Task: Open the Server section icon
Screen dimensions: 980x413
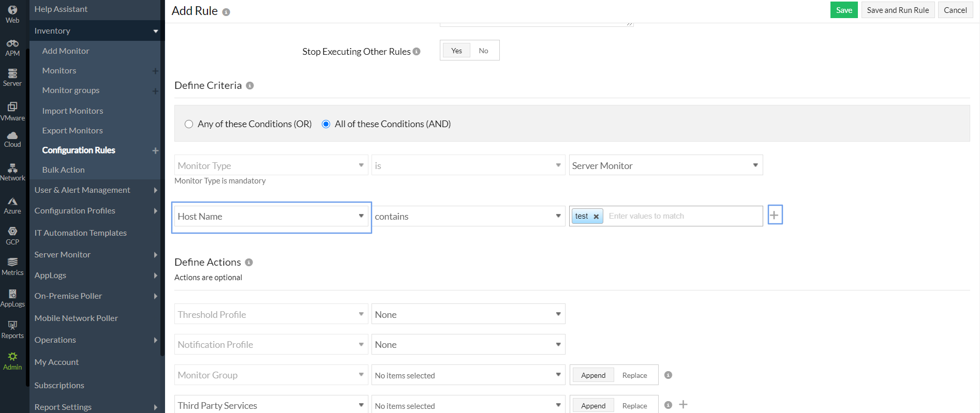Action: (x=12, y=77)
